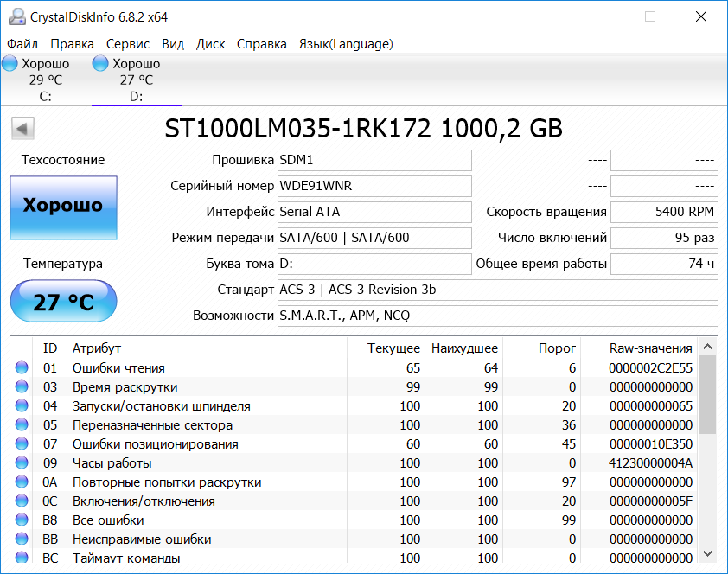Select the Часы работы attribute row
The height and width of the screenshot is (574, 728).
(354, 462)
